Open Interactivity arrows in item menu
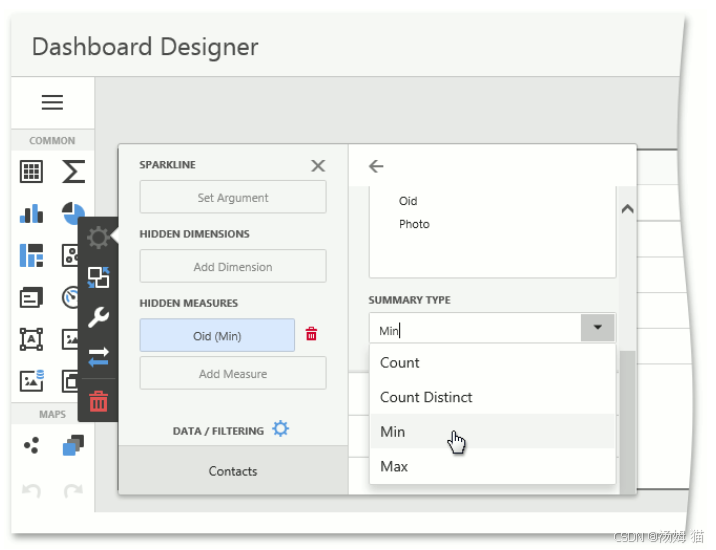This screenshot has height=550, width=716. coord(98,357)
